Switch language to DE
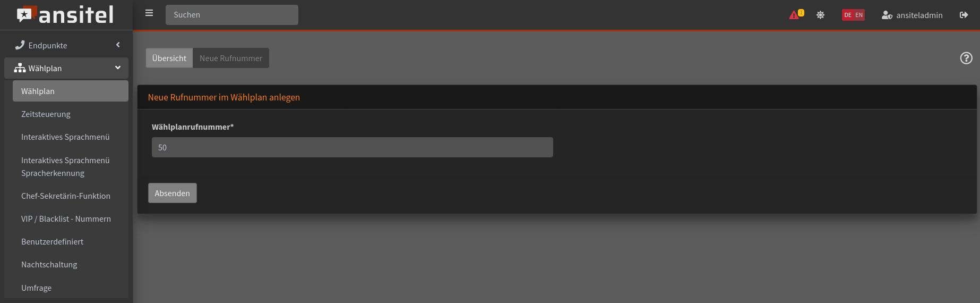 848,15
